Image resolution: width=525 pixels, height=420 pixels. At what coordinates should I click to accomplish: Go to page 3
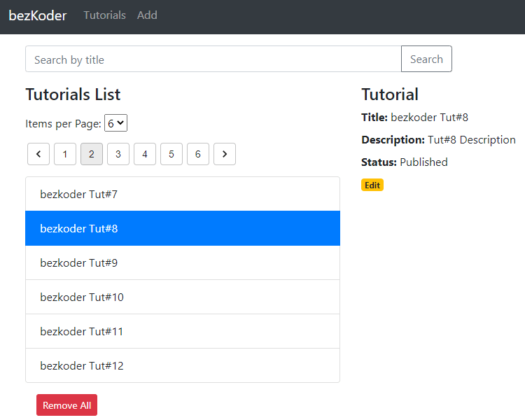118,154
